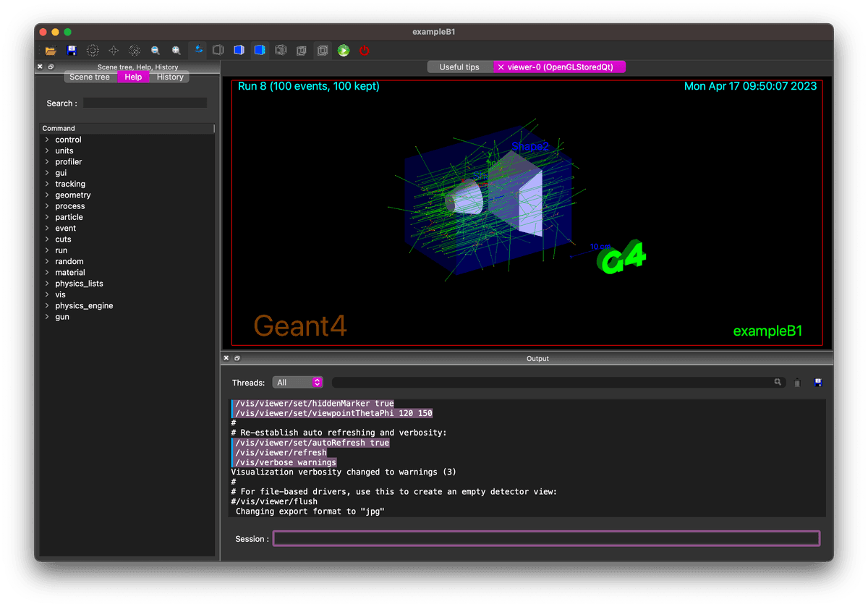The image size is (868, 607).
Task: Switch to the Scene tree tab
Action: pyautogui.click(x=90, y=77)
